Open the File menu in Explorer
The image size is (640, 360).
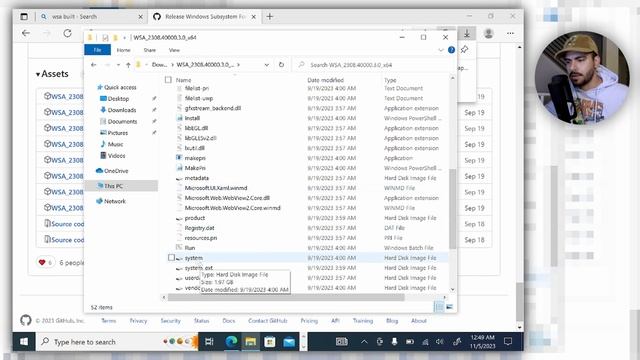coord(98,50)
